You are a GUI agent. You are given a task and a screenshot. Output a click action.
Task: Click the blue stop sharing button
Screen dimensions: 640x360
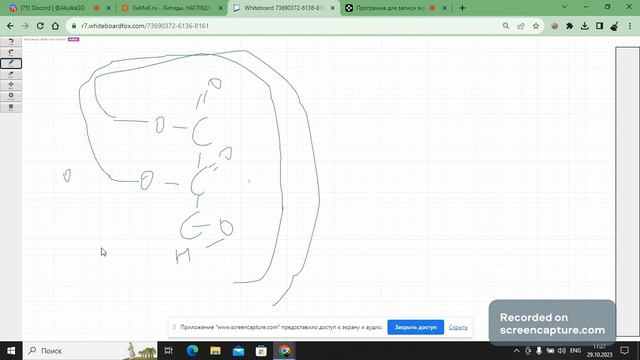point(416,327)
